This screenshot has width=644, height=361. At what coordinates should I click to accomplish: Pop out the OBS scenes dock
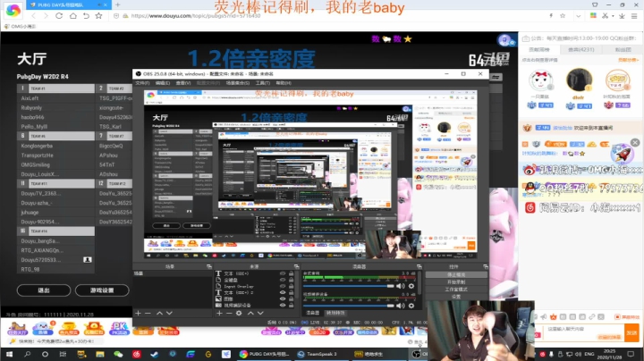pos(208,266)
